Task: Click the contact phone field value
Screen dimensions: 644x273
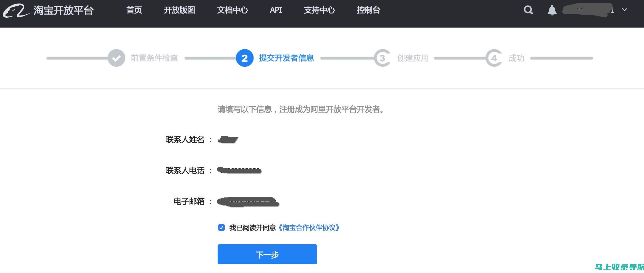Action: tap(239, 170)
